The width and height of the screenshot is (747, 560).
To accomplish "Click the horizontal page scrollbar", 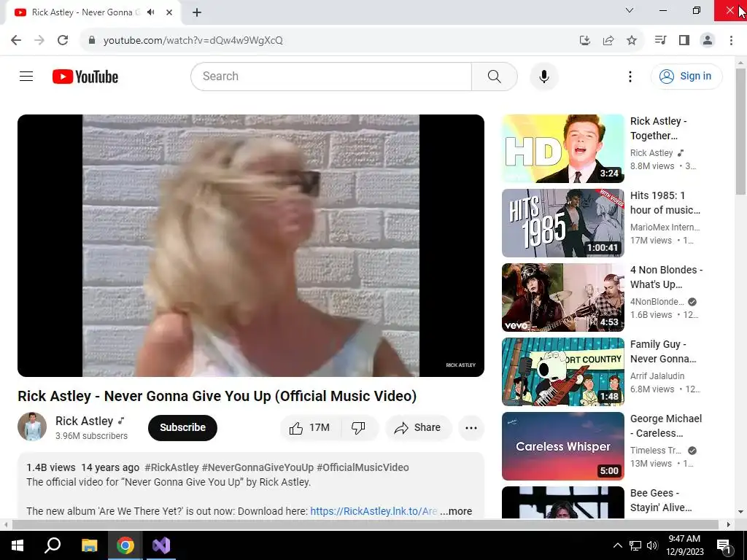I will tap(365, 524).
